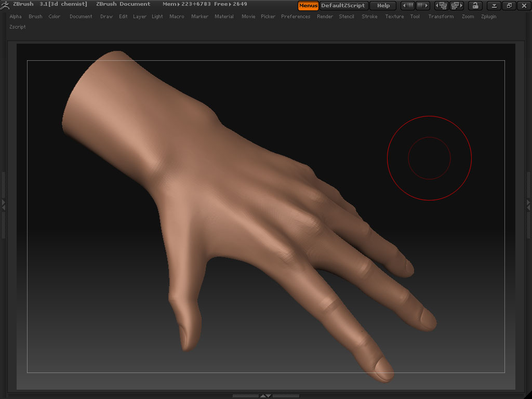Viewport: 532px width, 399px height.
Task: Open the Brush menu
Action: click(x=35, y=16)
